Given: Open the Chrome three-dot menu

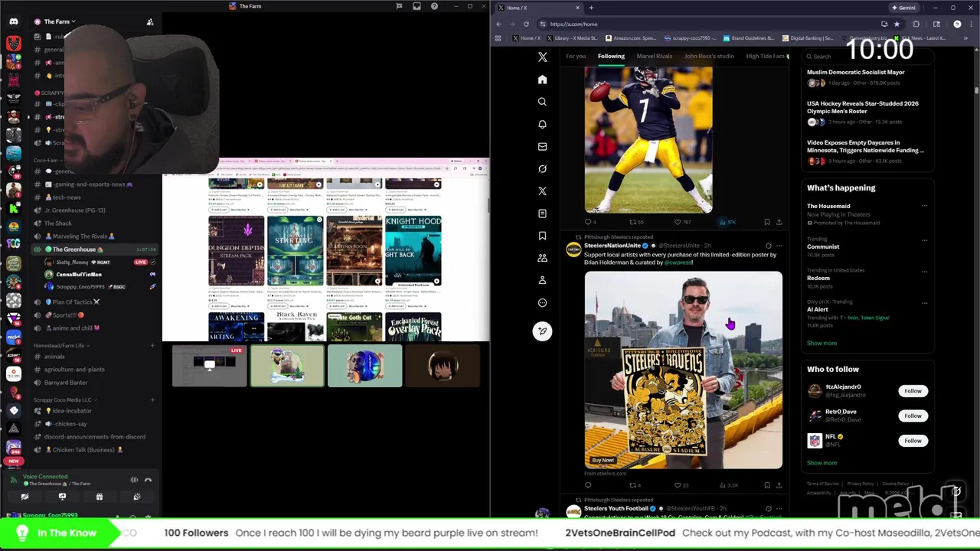Looking at the screenshot, I should (x=972, y=24).
